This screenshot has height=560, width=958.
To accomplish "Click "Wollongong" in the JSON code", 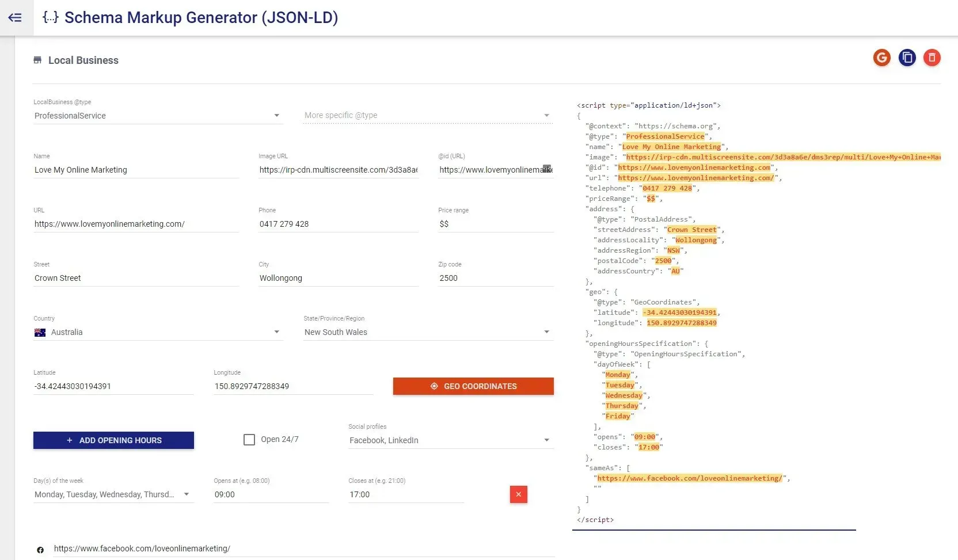I will point(696,240).
